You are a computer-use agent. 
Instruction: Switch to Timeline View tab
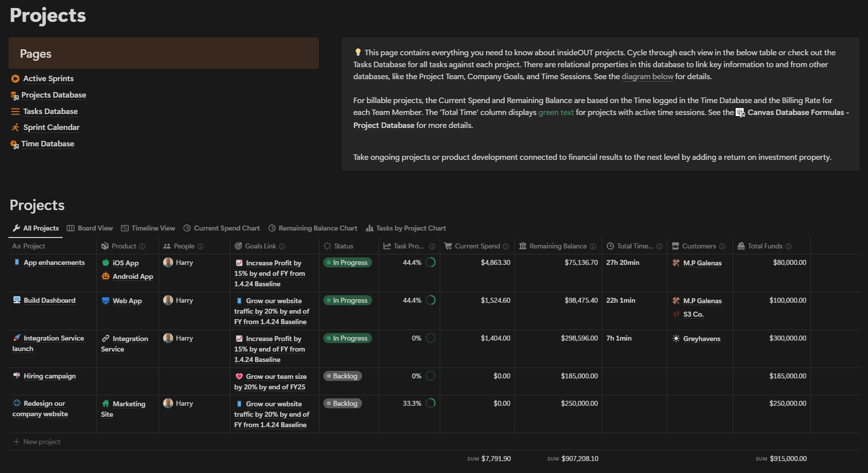[148, 228]
